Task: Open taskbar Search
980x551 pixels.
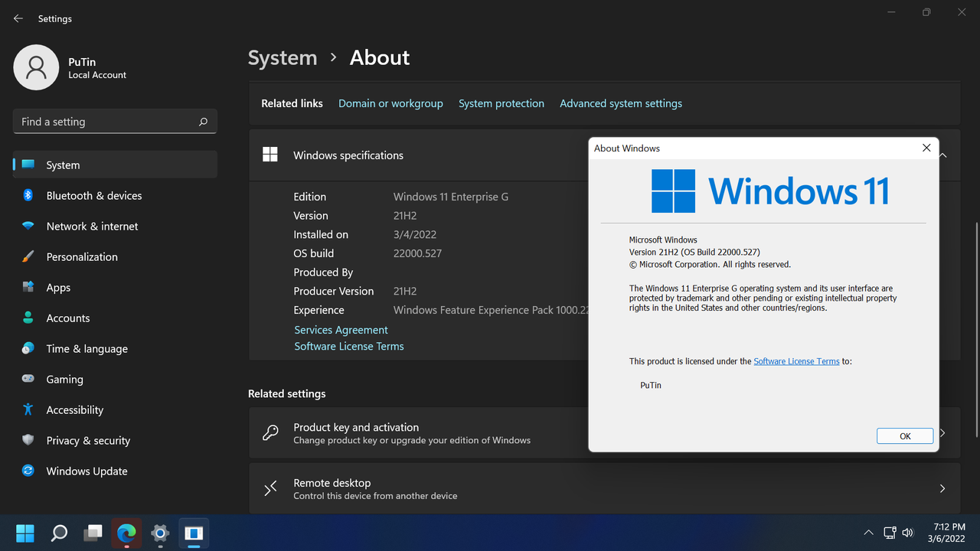Action: (x=59, y=533)
